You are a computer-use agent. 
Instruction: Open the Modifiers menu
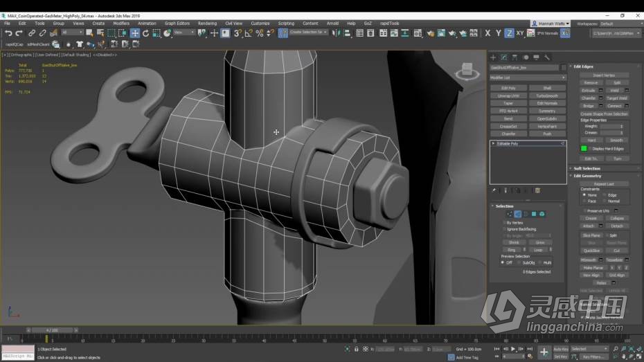click(121, 24)
